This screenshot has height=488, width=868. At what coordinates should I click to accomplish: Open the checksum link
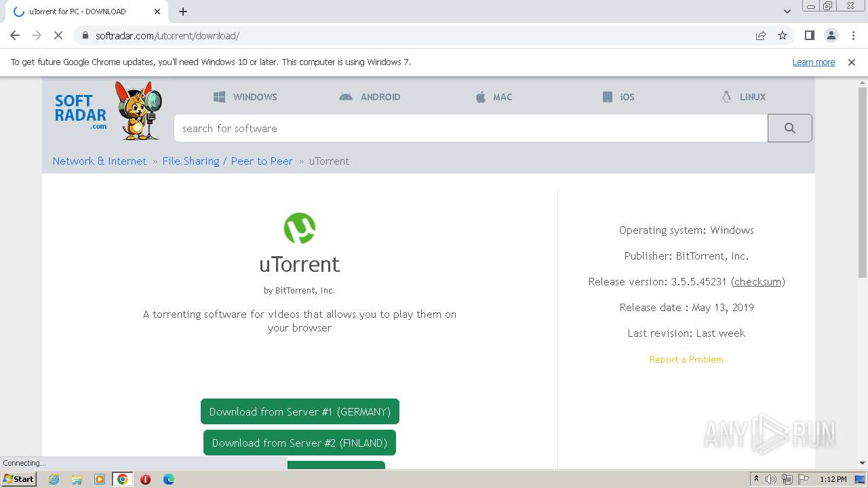(758, 281)
